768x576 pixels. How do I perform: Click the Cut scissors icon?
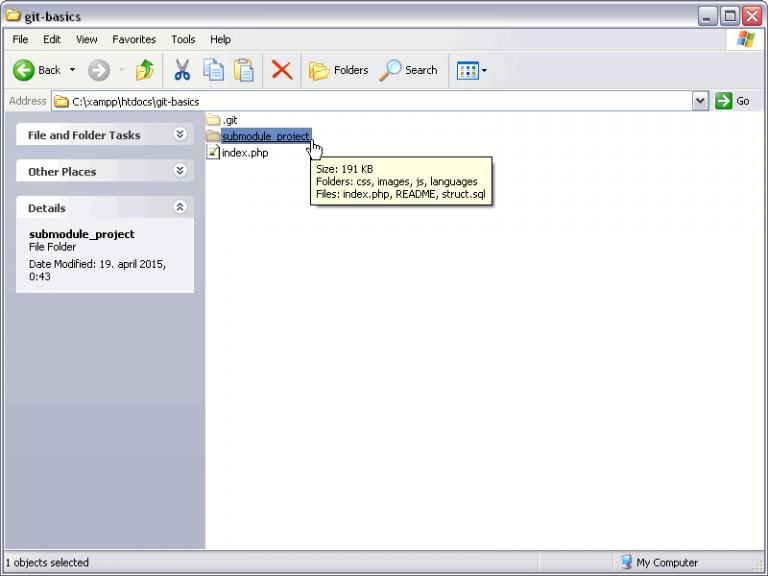182,70
